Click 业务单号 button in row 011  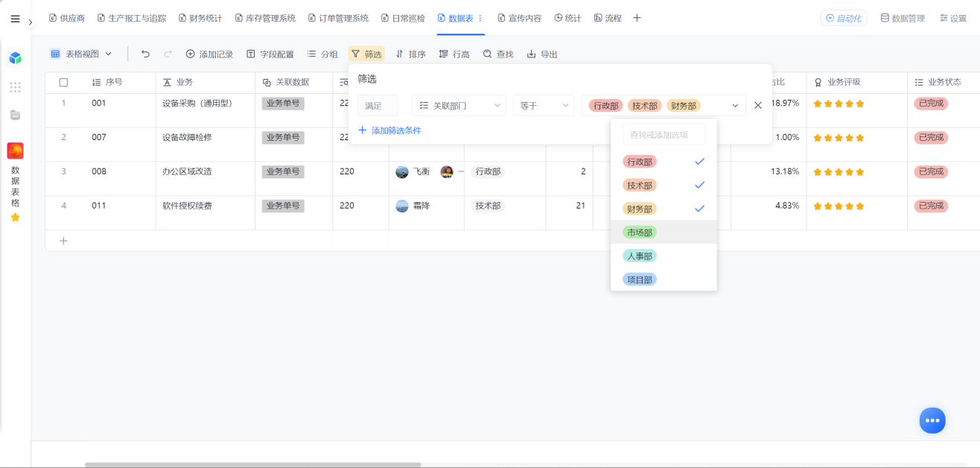coord(283,206)
